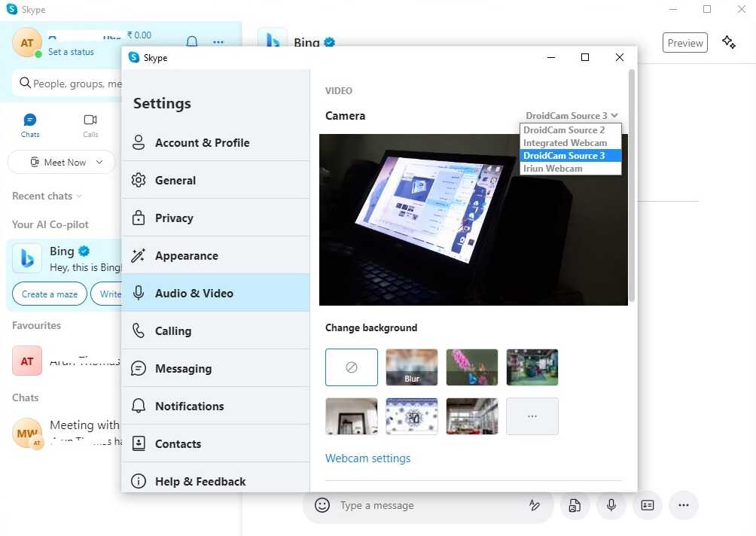Click the AT profile avatar
This screenshot has height=536, width=756.
pos(27,43)
